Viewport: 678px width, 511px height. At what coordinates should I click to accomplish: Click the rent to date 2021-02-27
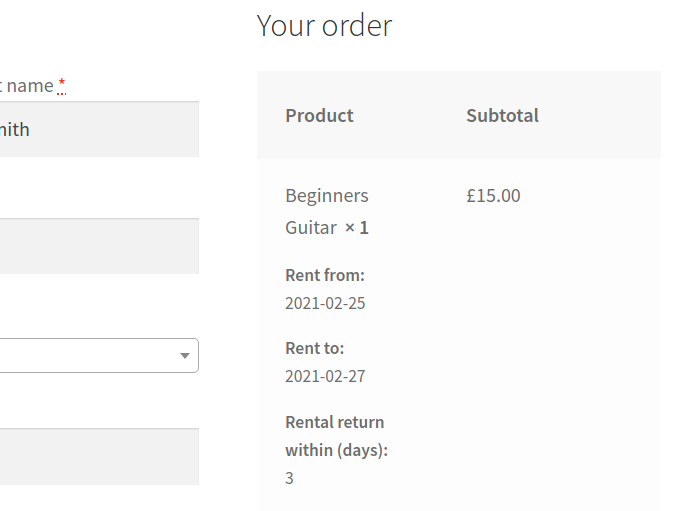325,377
